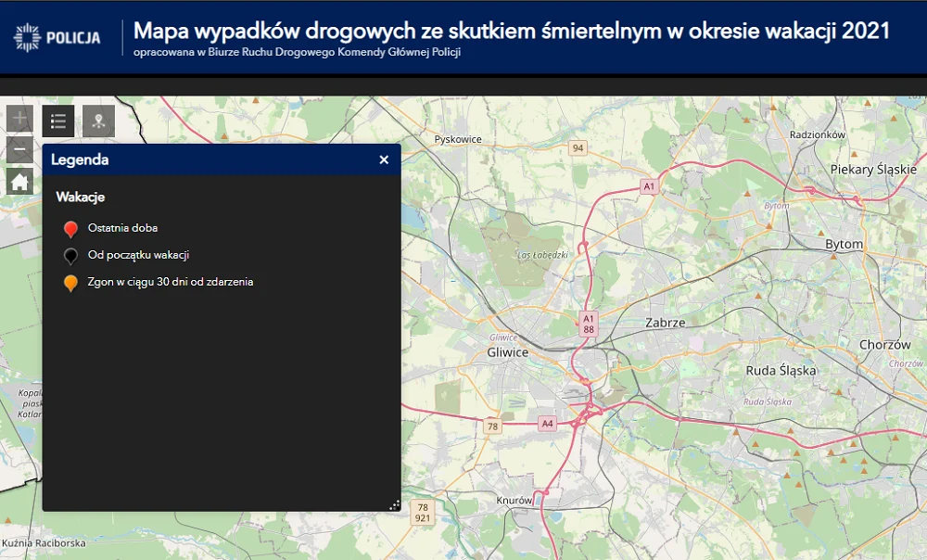
Task: Close the Legenda panel
Action: click(x=383, y=159)
